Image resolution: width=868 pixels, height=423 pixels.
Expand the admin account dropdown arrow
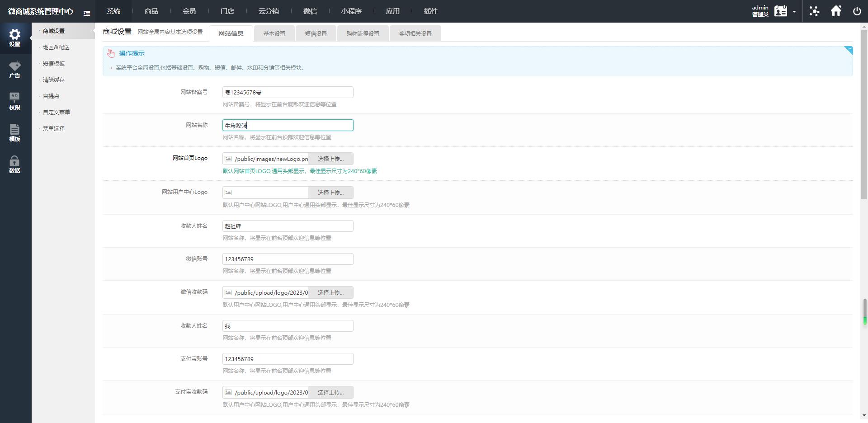coord(794,12)
